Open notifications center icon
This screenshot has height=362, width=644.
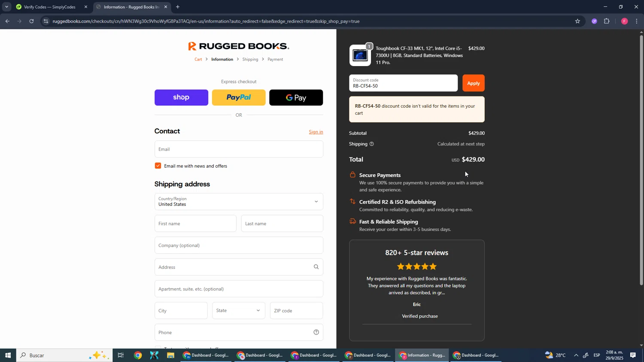point(633,355)
